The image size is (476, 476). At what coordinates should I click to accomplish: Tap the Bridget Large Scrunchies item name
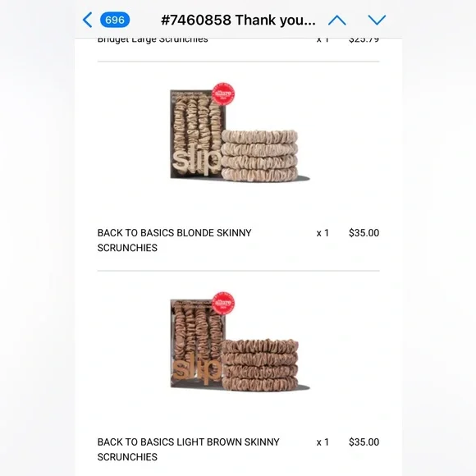pyautogui.click(x=153, y=41)
